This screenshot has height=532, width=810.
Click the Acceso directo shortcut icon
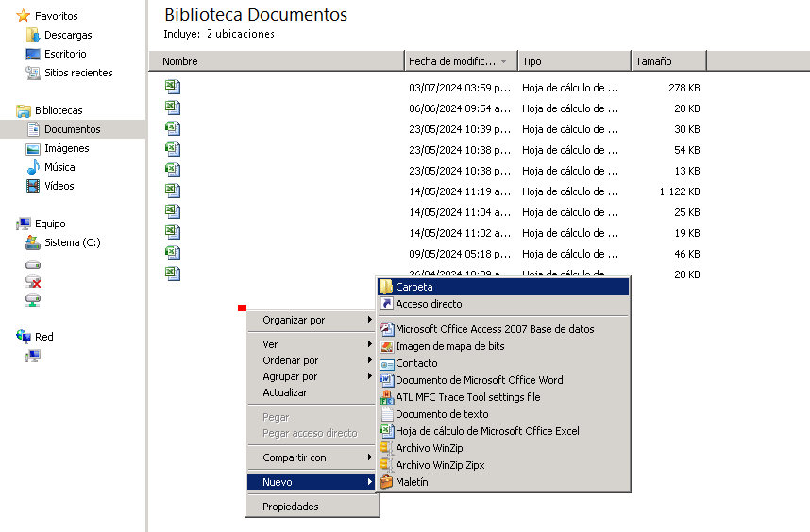click(x=386, y=304)
